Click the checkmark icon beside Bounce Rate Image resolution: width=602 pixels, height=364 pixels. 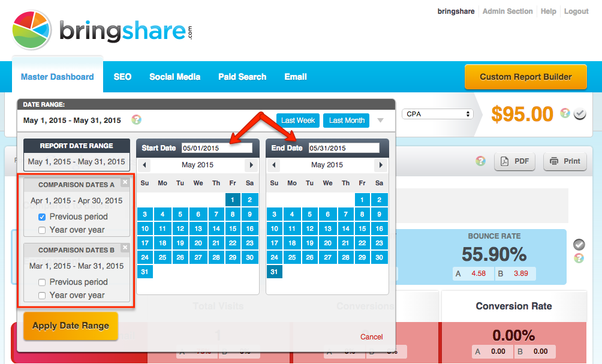(579, 245)
